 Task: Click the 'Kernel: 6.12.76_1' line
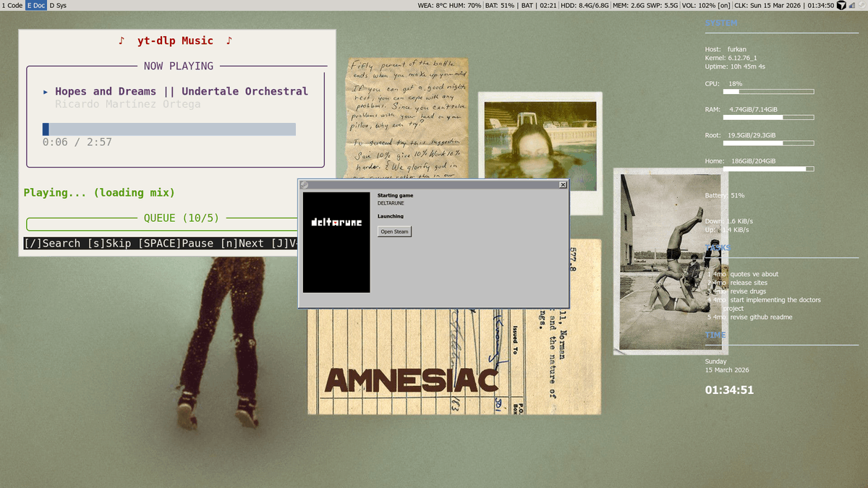[x=731, y=58]
